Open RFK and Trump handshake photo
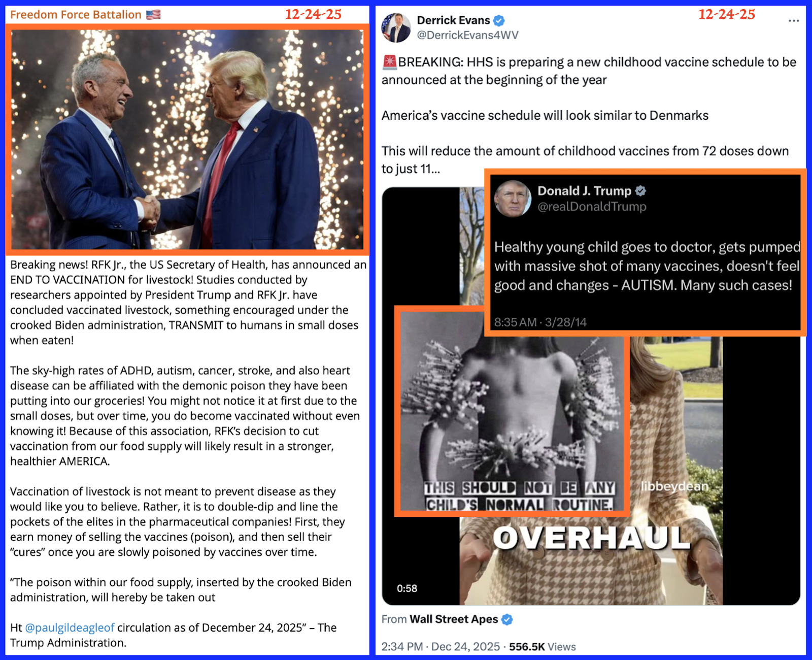Screen dimensions: 812x660 187,140
